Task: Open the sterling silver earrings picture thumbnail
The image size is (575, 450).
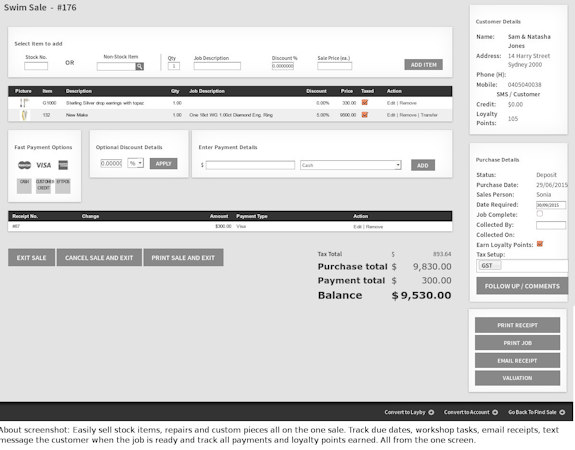Action: point(24,103)
